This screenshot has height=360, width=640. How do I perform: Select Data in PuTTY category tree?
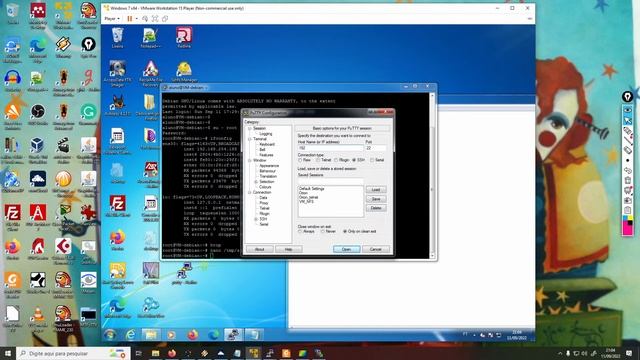point(263,198)
